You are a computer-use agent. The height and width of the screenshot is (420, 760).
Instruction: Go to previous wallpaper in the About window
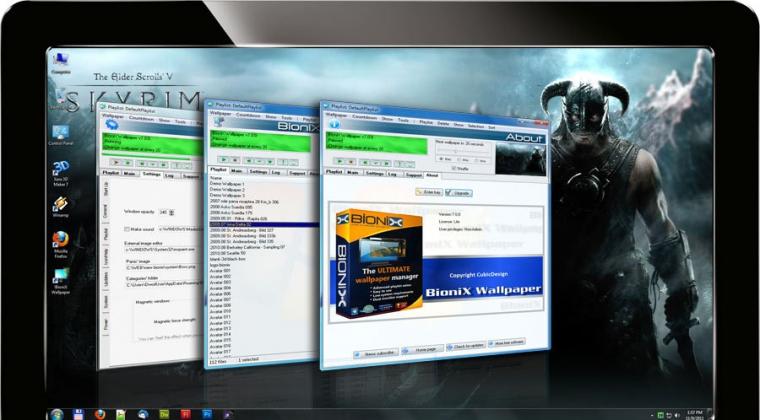click(364, 163)
